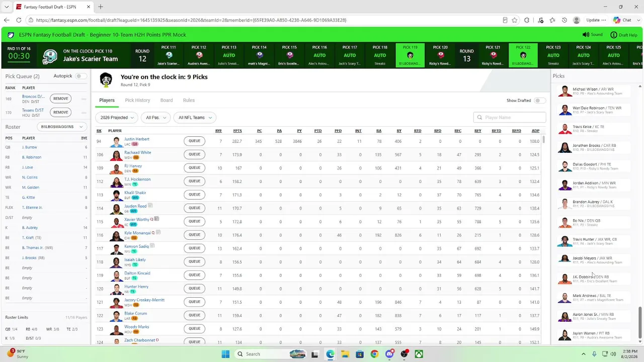Open the news note icon beside Kenyon Sadiq

point(152,246)
